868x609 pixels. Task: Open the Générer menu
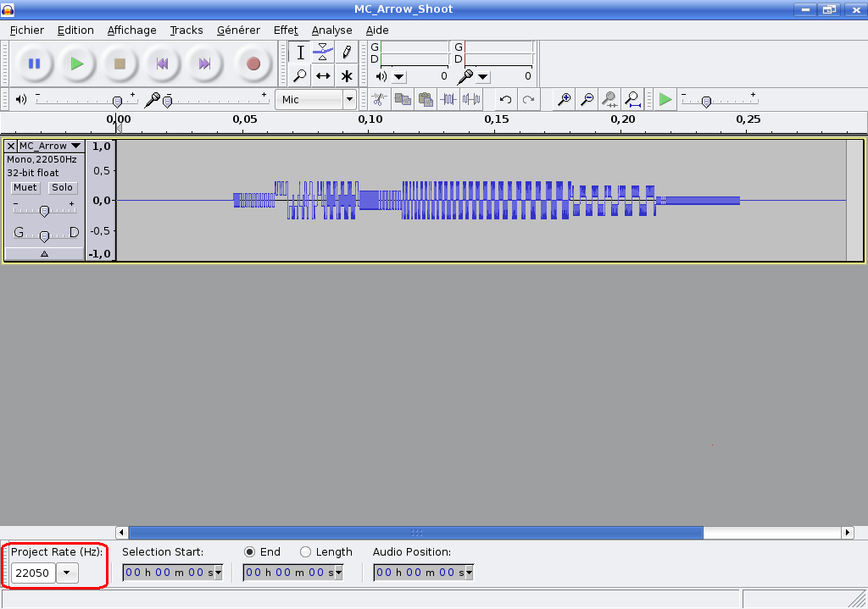point(238,30)
